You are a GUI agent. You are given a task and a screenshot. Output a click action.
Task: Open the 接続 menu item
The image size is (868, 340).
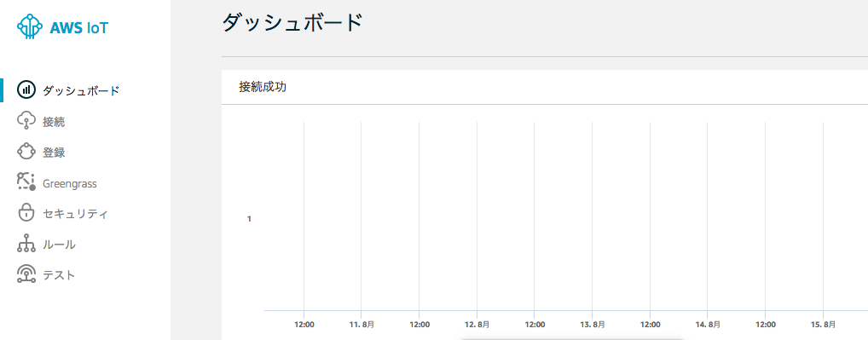click(x=54, y=122)
